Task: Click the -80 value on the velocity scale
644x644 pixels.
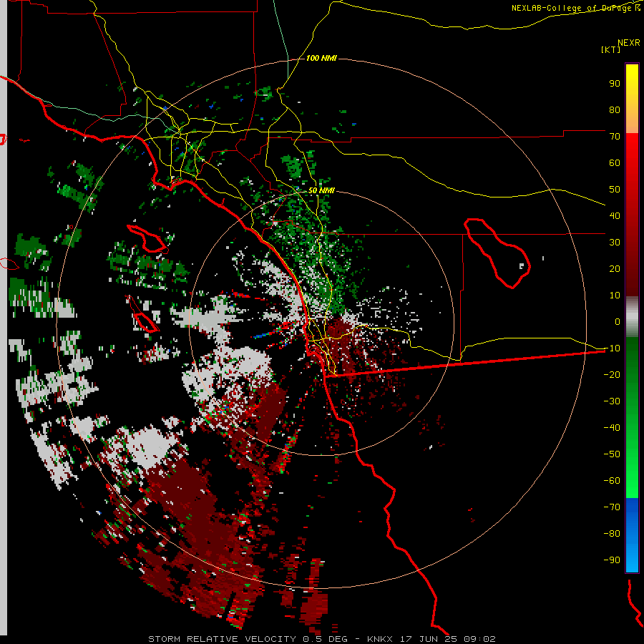Action: 612,534
